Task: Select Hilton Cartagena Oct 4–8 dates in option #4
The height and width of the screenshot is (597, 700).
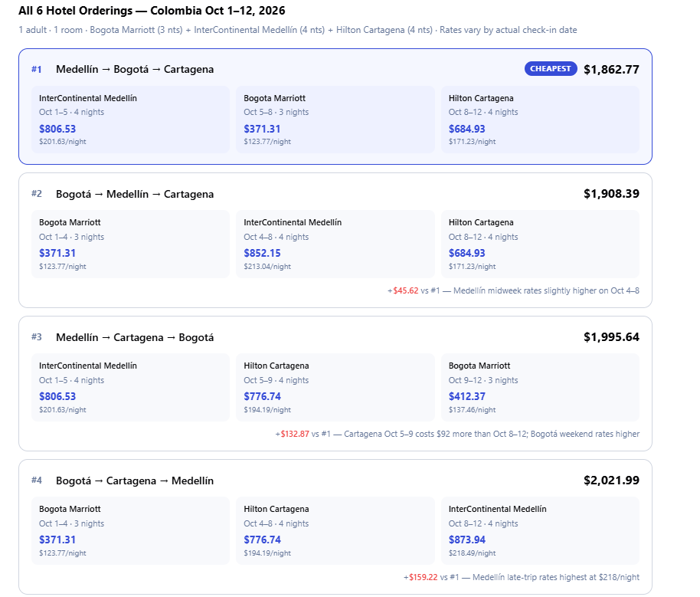Action: coord(276,523)
